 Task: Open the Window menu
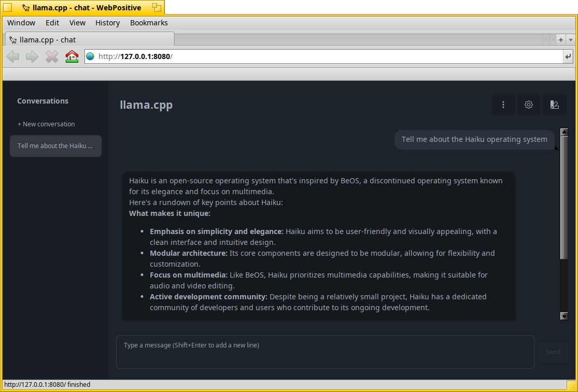(21, 23)
